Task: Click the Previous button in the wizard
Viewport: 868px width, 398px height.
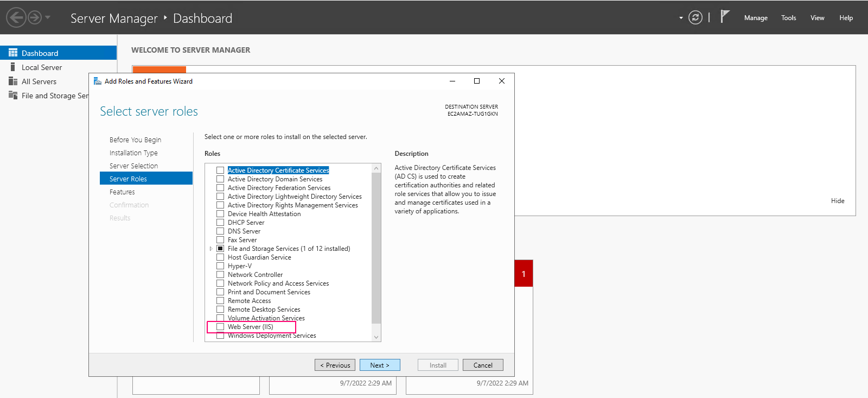Action: 335,365
